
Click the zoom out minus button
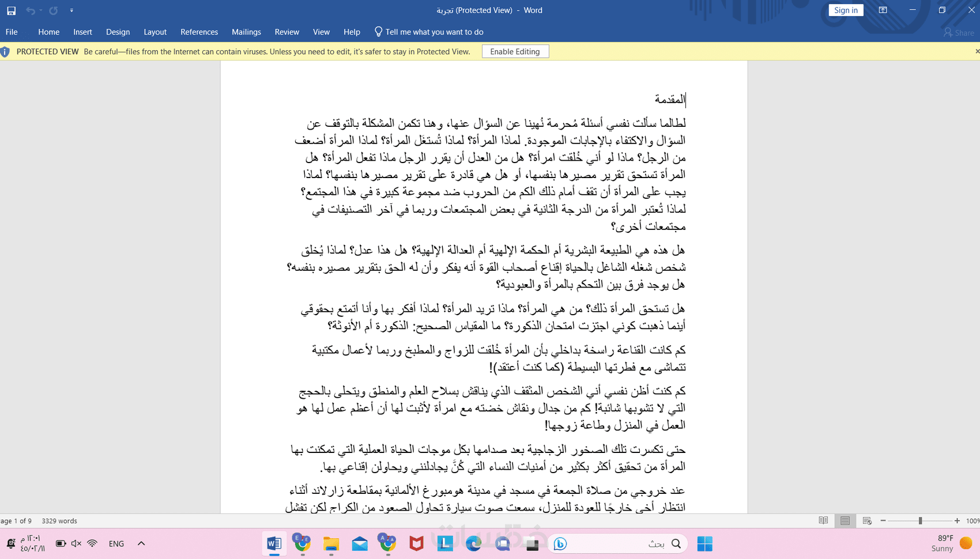(883, 520)
